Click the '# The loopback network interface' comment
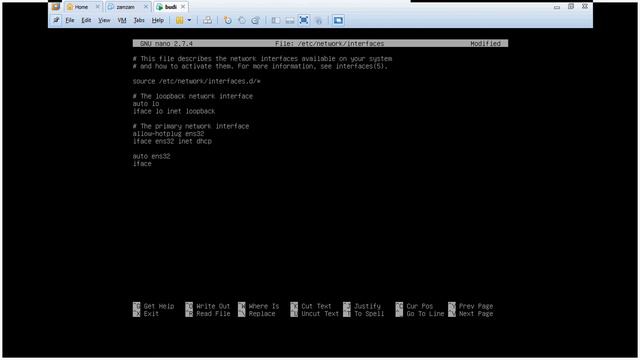 point(193,96)
